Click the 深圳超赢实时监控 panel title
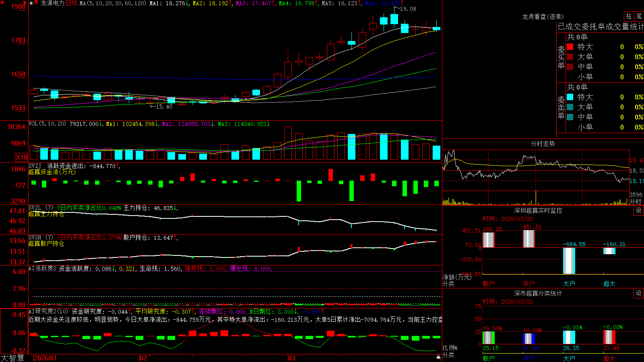This screenshot has height=362, width=644. [x=538, y=210]
